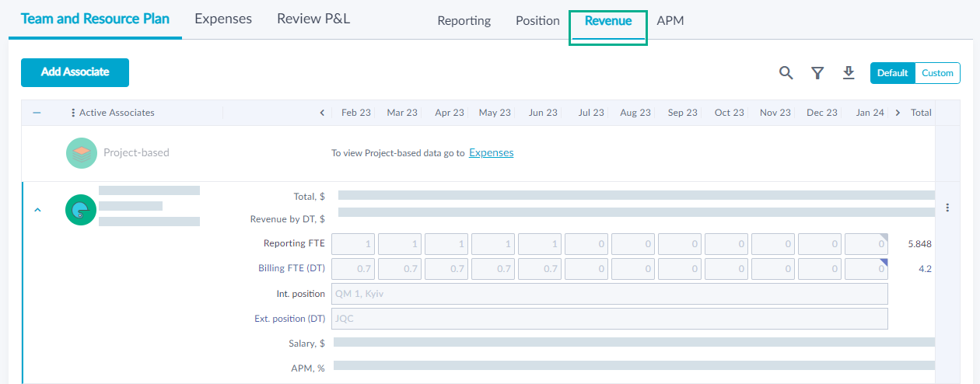Screen dimensions: 980x384
Task: Switch view to Custom
Action: [x=937, y=73]
